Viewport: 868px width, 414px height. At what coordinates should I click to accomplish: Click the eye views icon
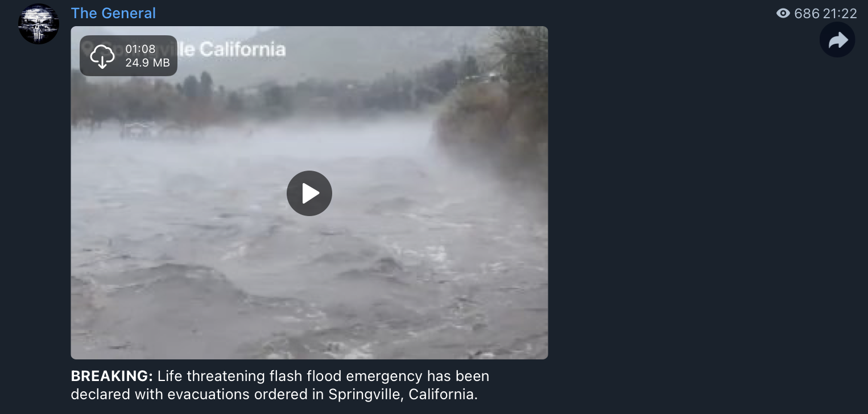click(783, 13)
